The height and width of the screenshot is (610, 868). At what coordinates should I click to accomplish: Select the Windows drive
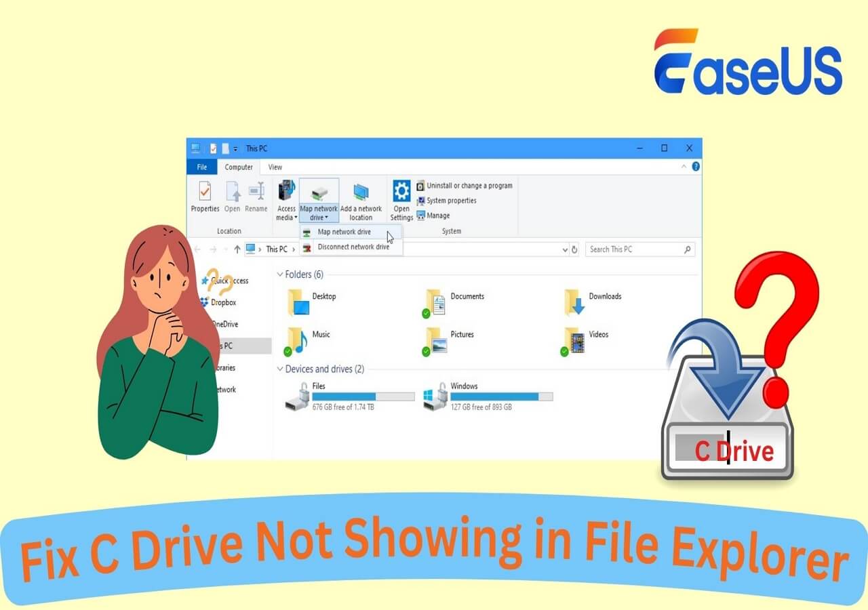click(488, 396)
